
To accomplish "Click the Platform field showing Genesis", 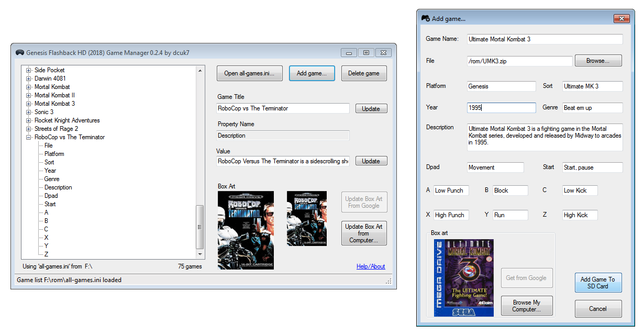I will point(502,86).
